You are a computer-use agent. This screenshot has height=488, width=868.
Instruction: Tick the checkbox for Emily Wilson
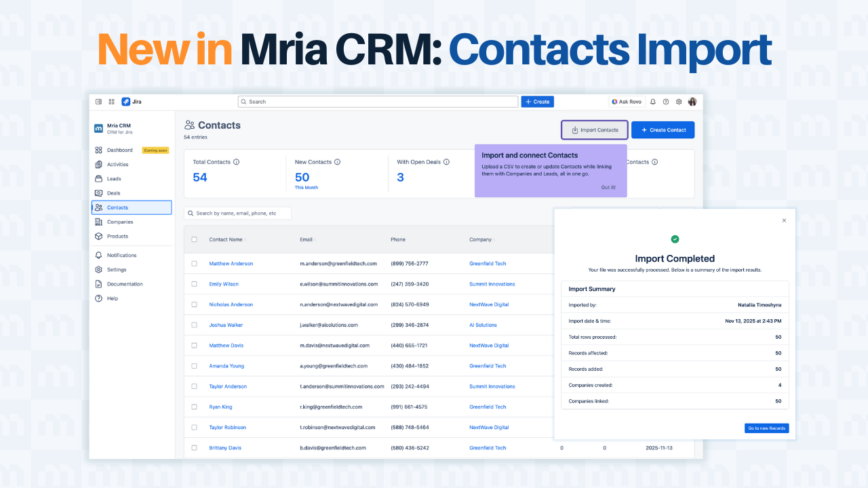pyautogui.click(x=195, y=284)
